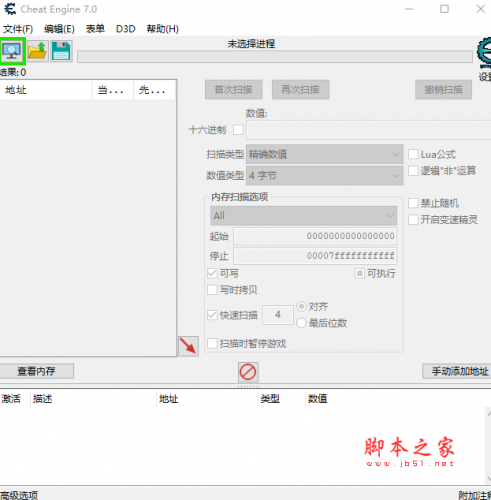491x500 pixels.
Task: Clear address list with red circle icon
Action: click(248, 372)
